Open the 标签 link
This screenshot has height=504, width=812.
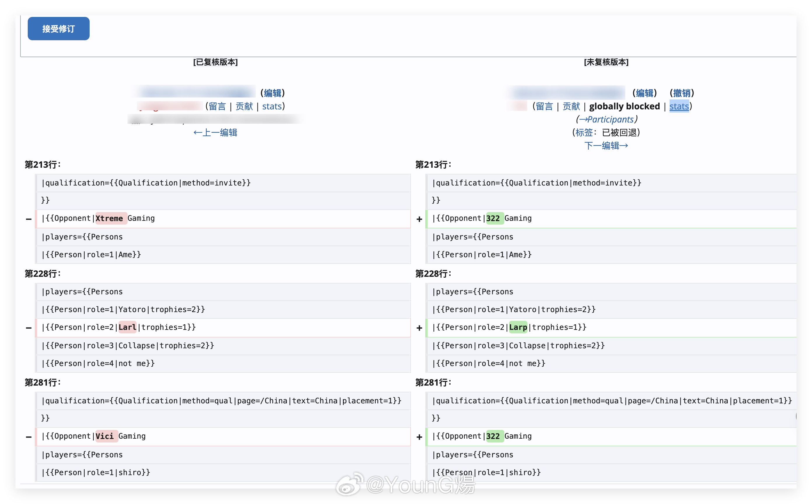coord(584,133)
